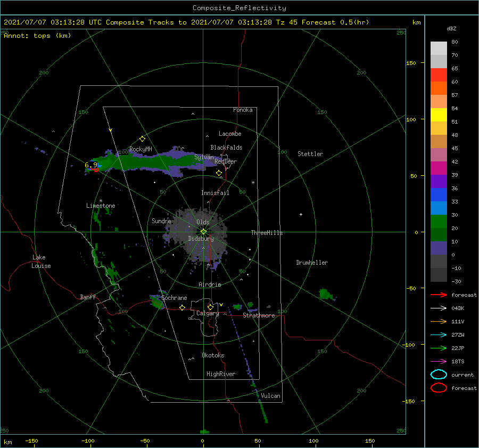Click the Sylvan label on the map
Screen dimensions: 479x448
click(x=204, y=157)
